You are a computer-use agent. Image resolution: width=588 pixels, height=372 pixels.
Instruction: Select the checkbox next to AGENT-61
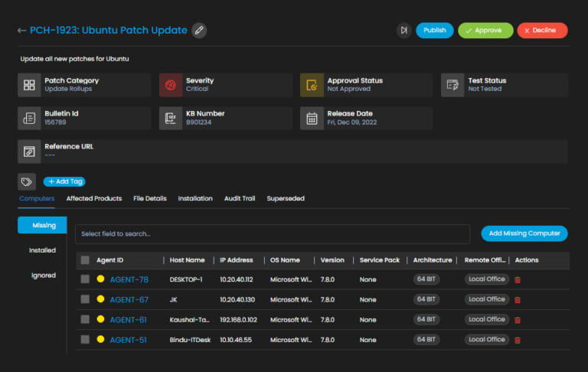(85, 319)
